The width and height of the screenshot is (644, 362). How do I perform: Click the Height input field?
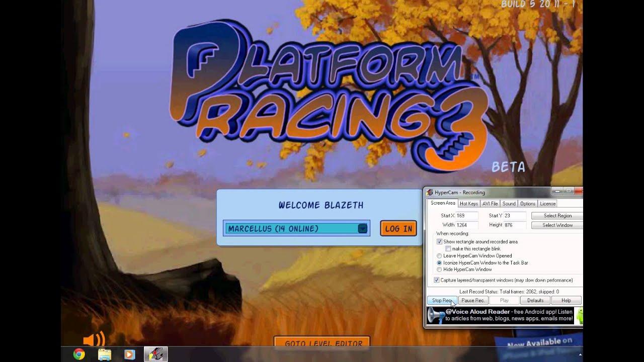coord(515,225)
